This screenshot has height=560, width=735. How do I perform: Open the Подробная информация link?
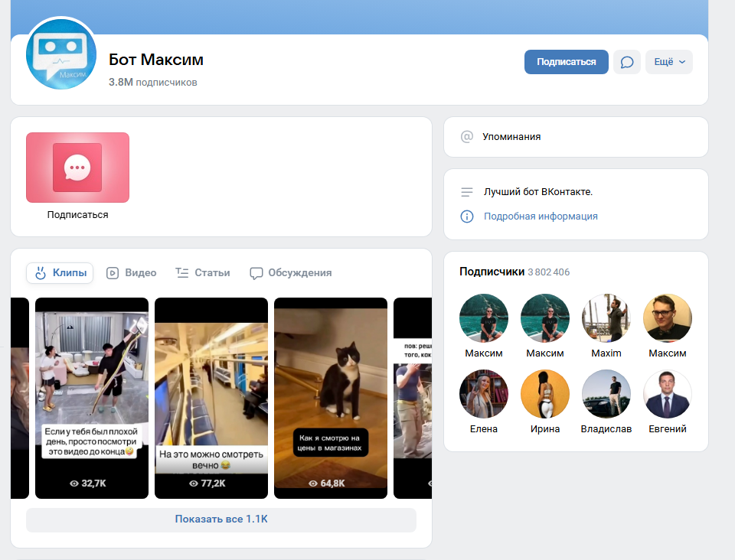pyautogui.click(x=541, y=217)
